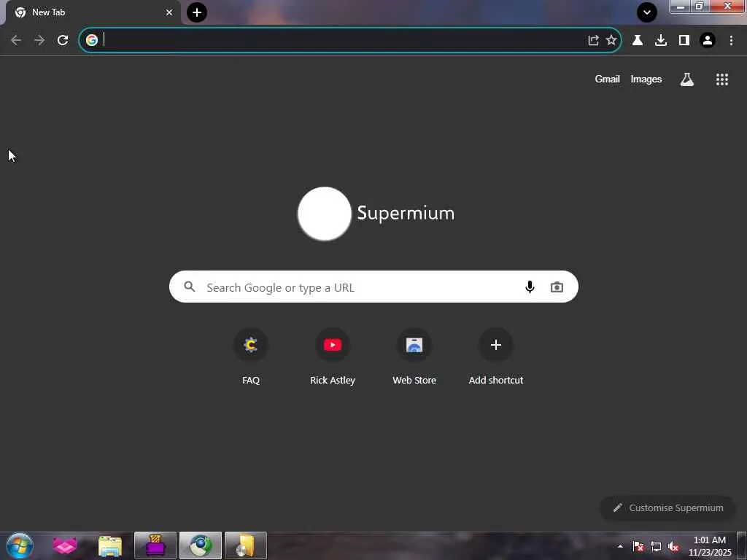Open the pink box taskbar app

[65, 545]
